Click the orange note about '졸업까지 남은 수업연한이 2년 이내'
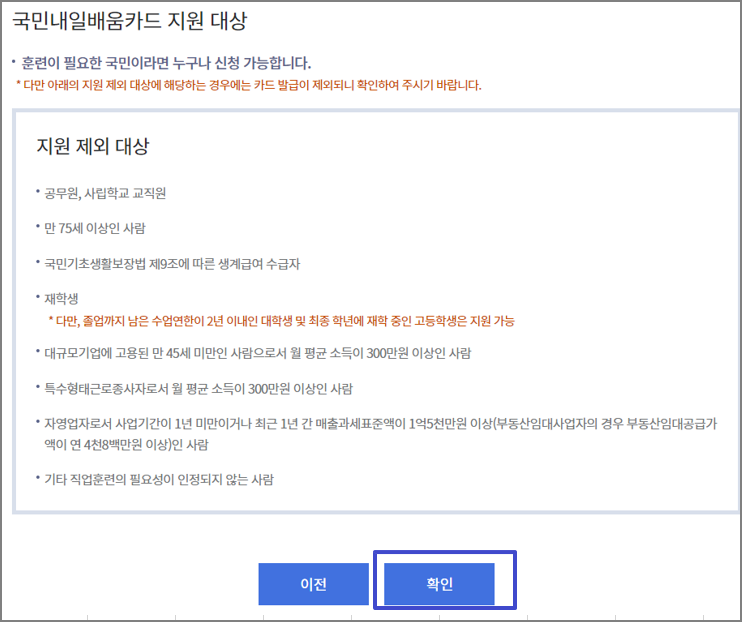 (282, 321)
